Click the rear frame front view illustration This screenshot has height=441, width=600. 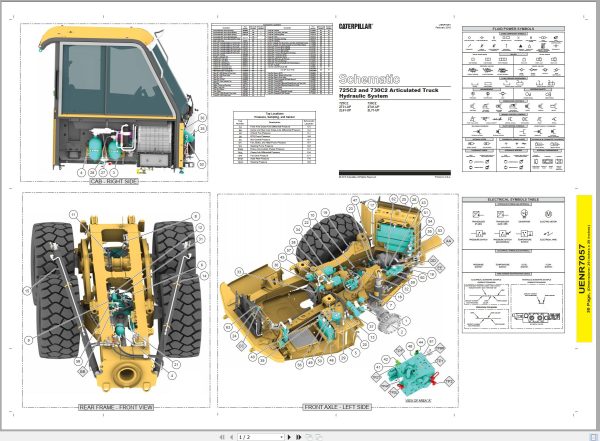coord(117,301)
